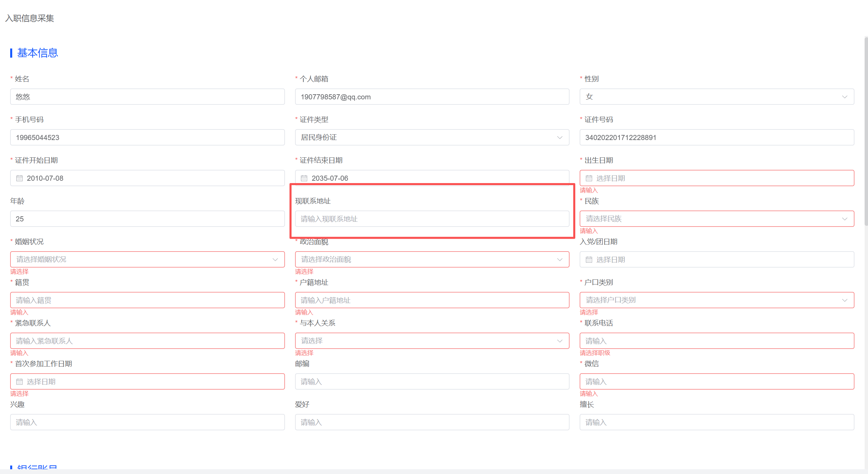This screenshot has height=474, width=868.
Task: Expand the 性别 dropdown arrow
Action: [x=844, y=97]
